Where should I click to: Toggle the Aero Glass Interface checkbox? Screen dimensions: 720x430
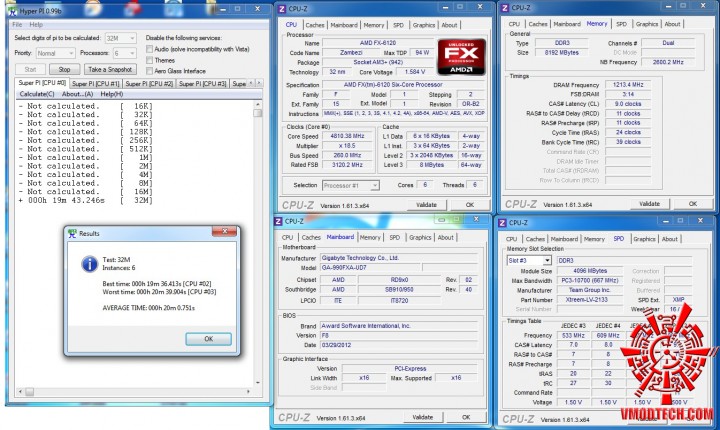point(149,71)
